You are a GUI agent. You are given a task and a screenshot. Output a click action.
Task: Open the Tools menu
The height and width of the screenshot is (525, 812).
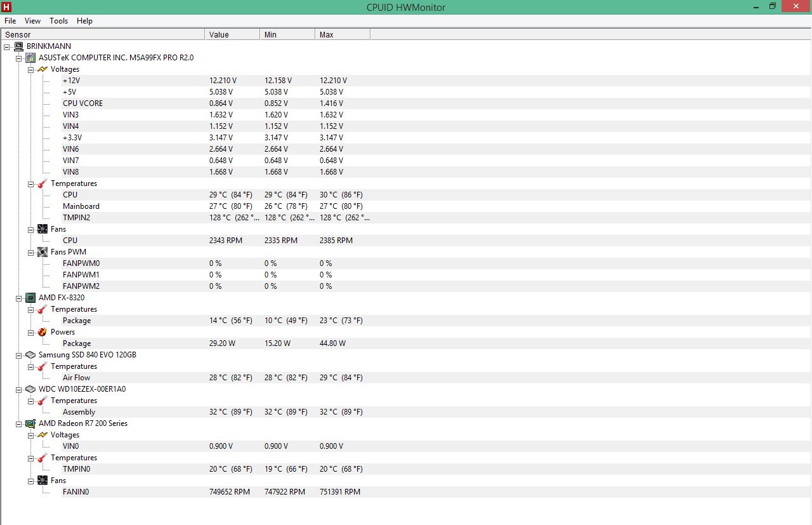click(59, 21)
